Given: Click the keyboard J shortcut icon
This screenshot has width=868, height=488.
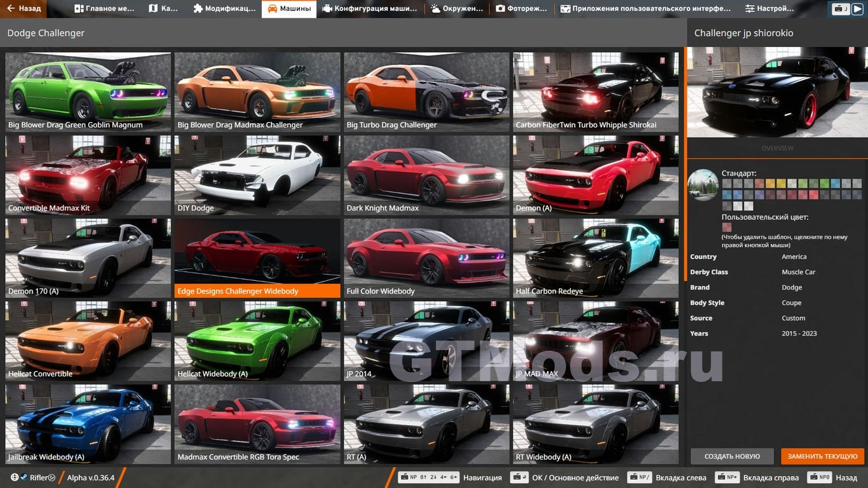Looking at the screenshot, I should [x=841, y=9].
